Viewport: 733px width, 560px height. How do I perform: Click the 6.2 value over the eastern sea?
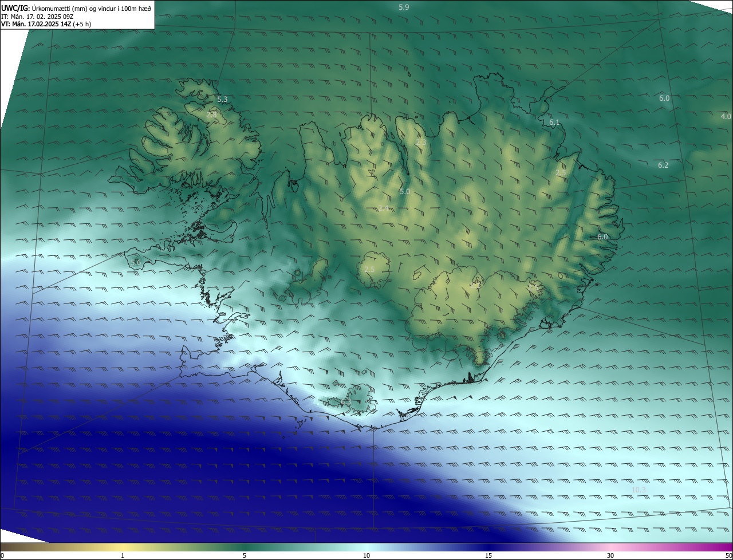(663, 165)
